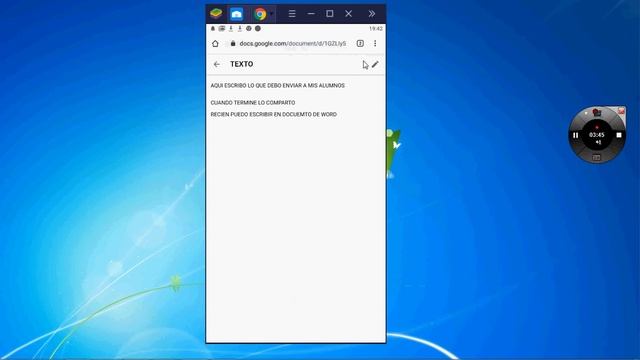Tap the second download arrow status icon

(x=240, y=29)
